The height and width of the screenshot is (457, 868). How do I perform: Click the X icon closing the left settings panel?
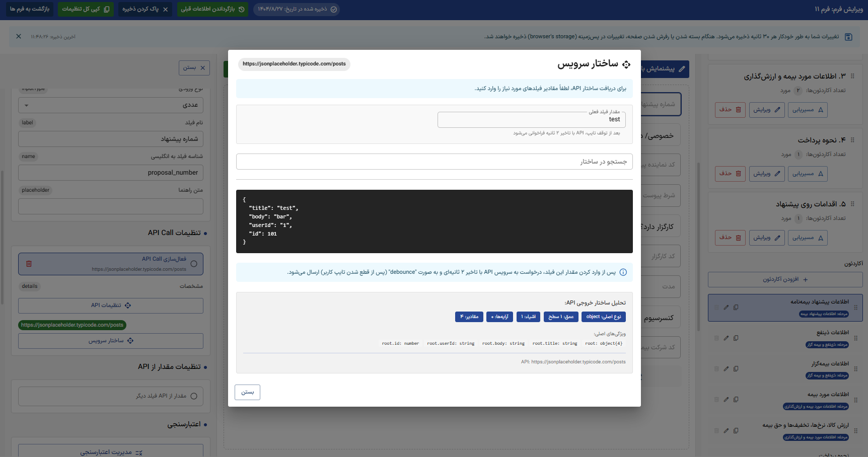click(202, 67)
